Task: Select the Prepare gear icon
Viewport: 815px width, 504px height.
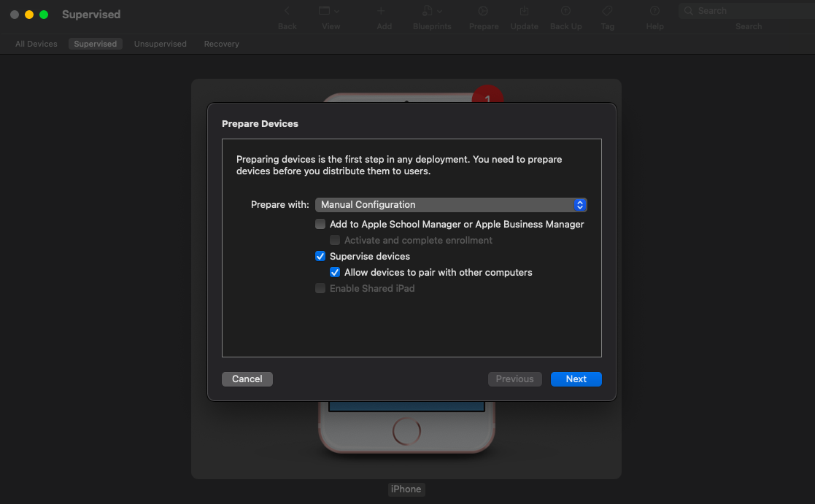Action: pos(483,10)
